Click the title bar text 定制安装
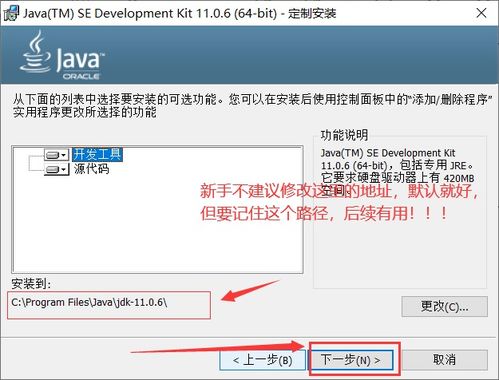The image size is (499, 380). [x=312, y=14]
